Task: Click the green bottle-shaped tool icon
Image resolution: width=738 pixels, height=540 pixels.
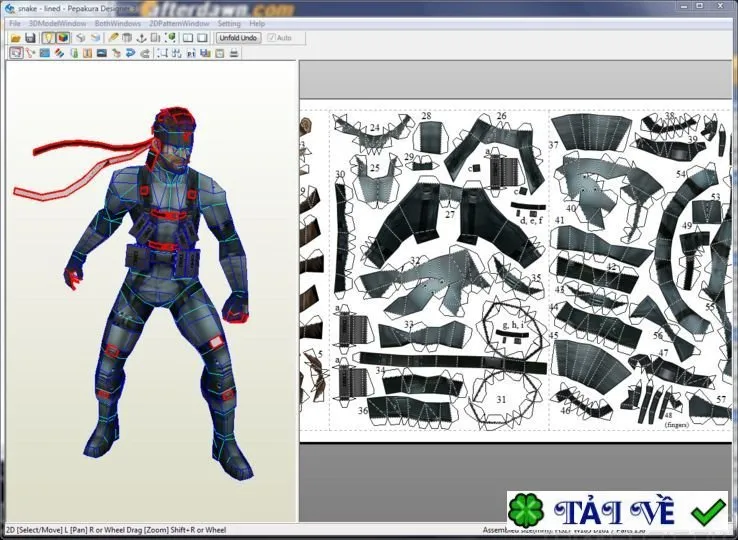Action: (x=74, y=53)
